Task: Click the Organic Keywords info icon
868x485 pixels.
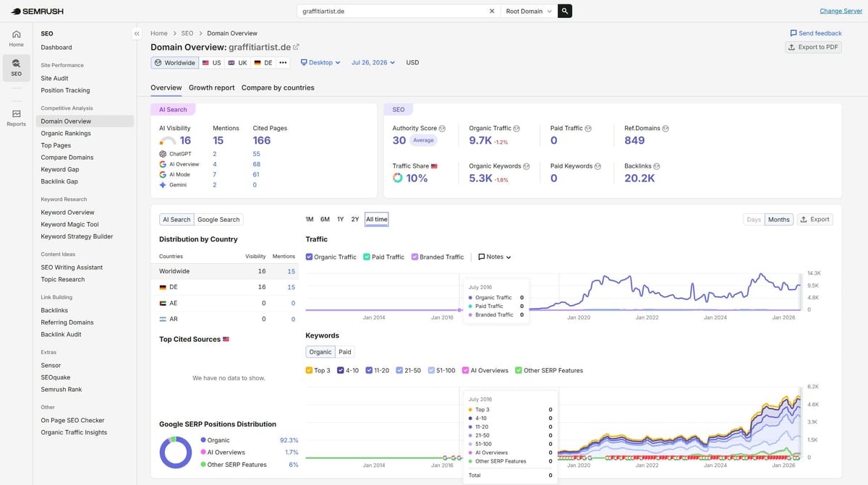Action: pyautogui.click(x=527, y=166)
